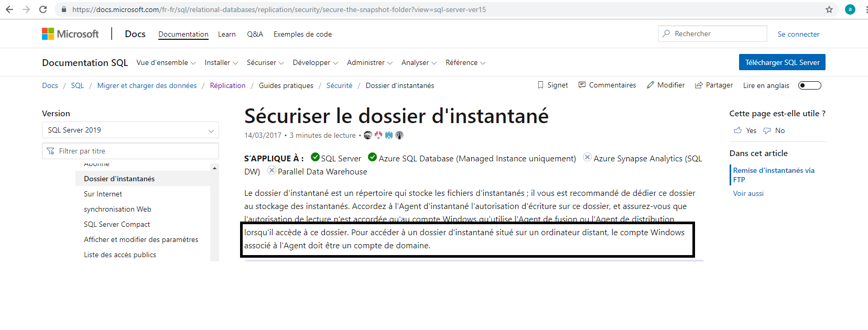
Task: Click Documentation SQL title
Action: pos(85,62)
